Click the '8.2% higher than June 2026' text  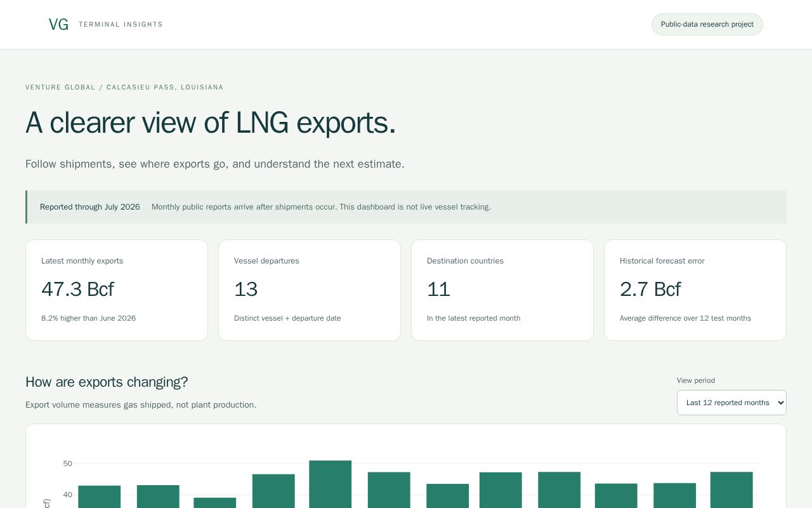[88, 318]
